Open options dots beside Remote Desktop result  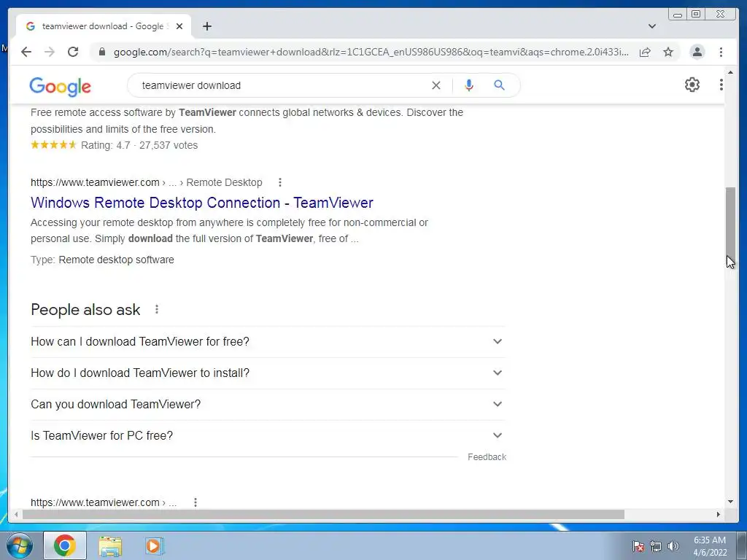tap(280, 182)
